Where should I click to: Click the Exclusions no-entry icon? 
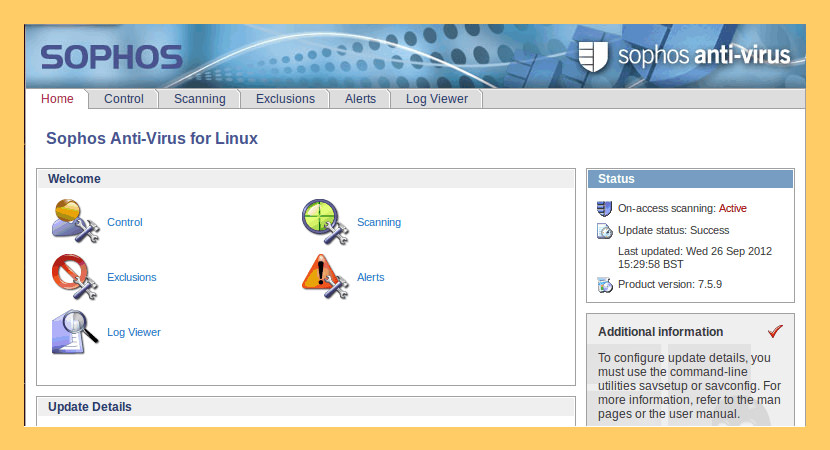click(75, 277)
